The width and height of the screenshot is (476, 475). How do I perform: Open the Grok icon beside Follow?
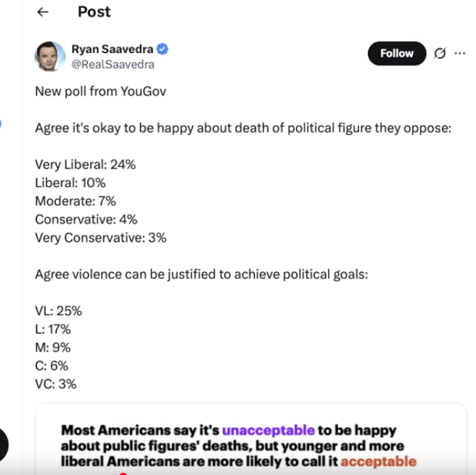(439, 53)
